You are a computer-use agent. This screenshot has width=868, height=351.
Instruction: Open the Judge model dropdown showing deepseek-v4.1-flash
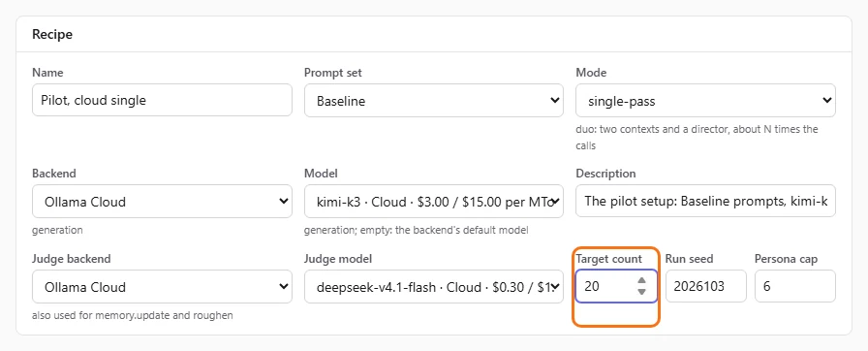tap(433, 286)
